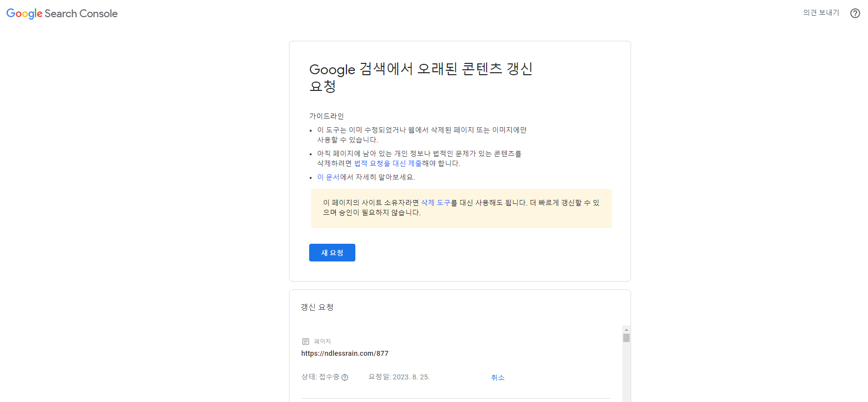Select the URL https://ndlessrain.com/877
Image resolution: width=868 pixels, height=402 pixels.
pyautogui.click(x=345, y=353)
